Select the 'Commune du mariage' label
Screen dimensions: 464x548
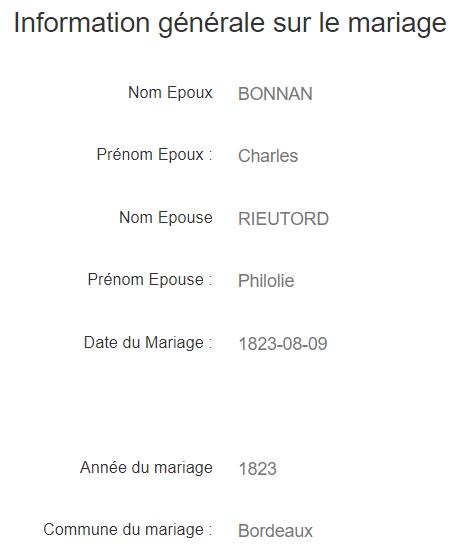(x=128, y=530)
